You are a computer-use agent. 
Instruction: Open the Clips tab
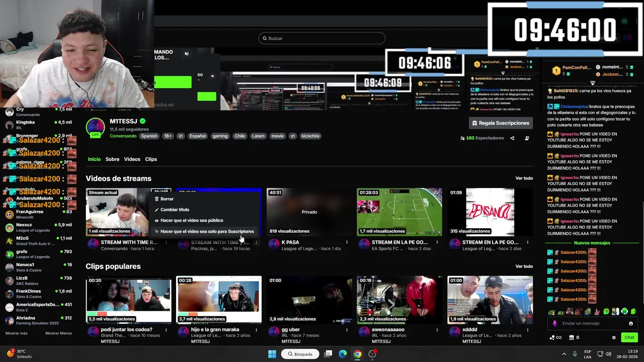[x=151, y=159]
